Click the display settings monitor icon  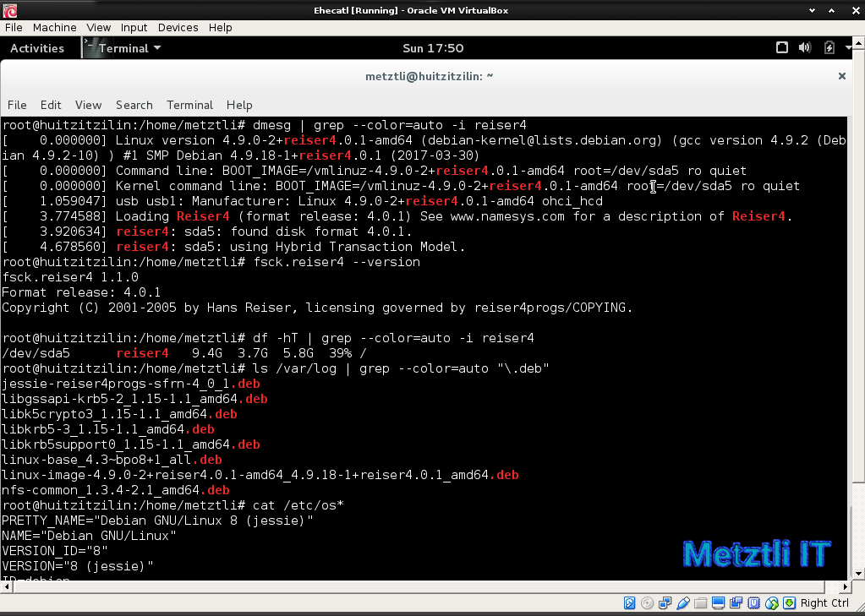(718, 602)
